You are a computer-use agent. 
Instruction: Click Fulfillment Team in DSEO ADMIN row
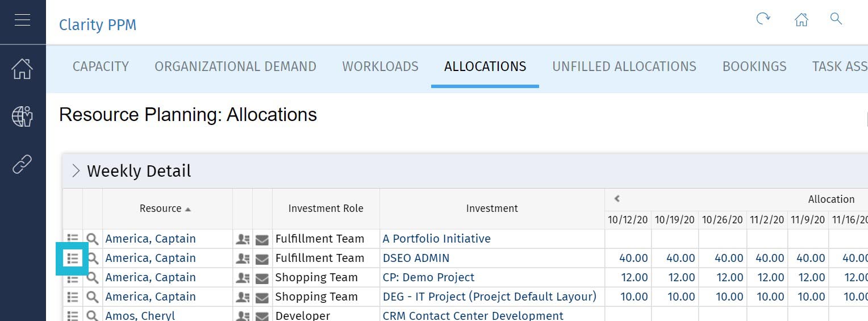(320, 258)
